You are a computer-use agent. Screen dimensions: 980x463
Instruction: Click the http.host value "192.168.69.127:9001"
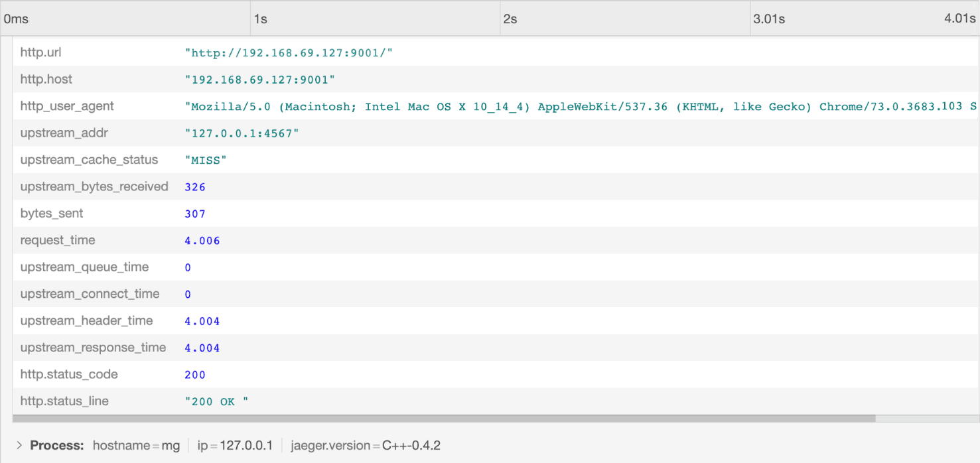tap(259, 80)
